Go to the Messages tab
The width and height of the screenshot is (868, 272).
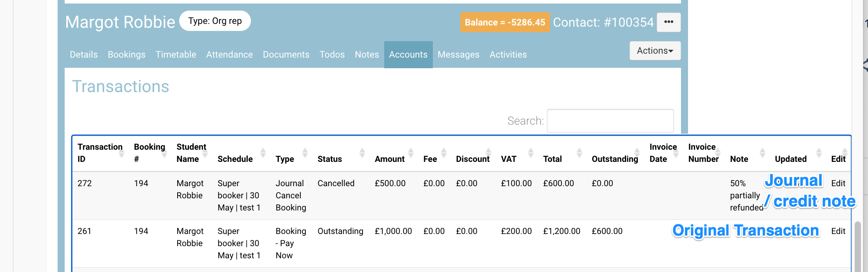tap(458, 54)
